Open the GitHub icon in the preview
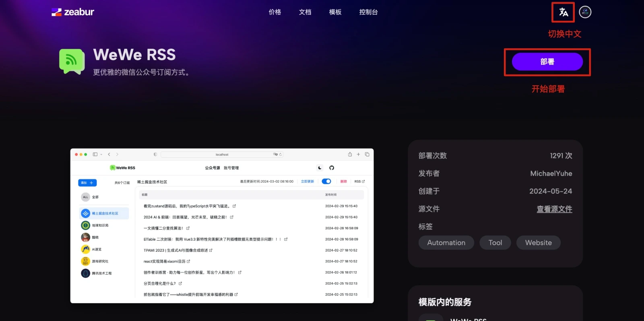644x321 pixels. click(332, 168)
